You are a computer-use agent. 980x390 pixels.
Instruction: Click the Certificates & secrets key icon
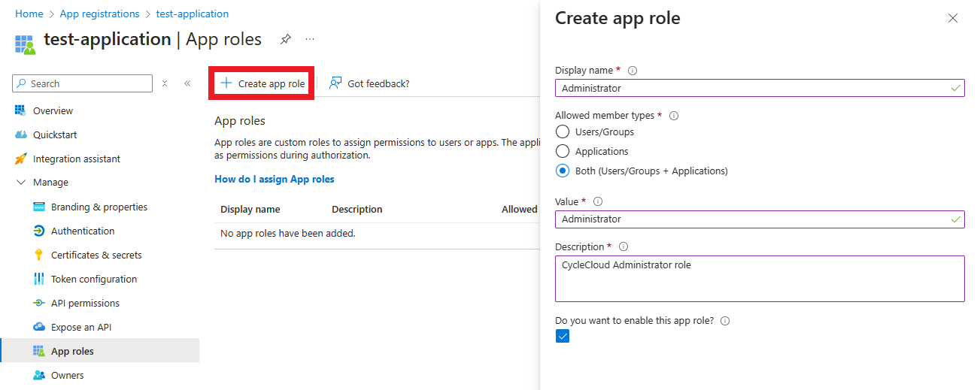pos(39,255)
